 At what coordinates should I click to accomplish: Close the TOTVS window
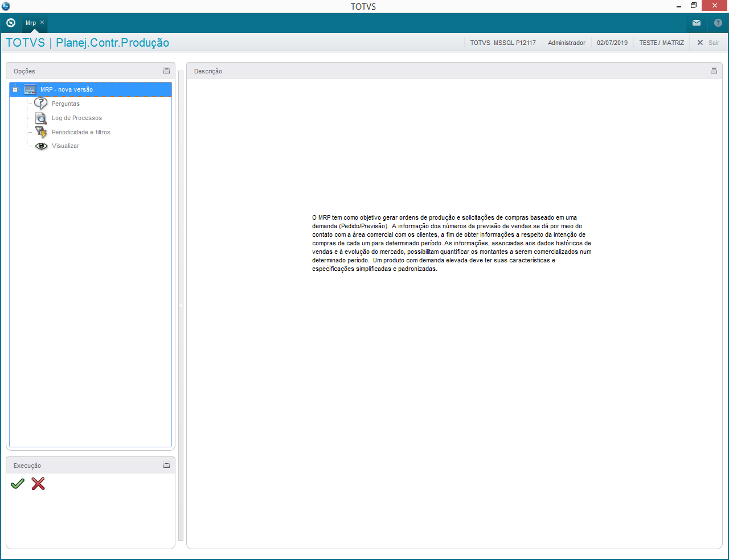pyautogui.click(x=715, y=6)
